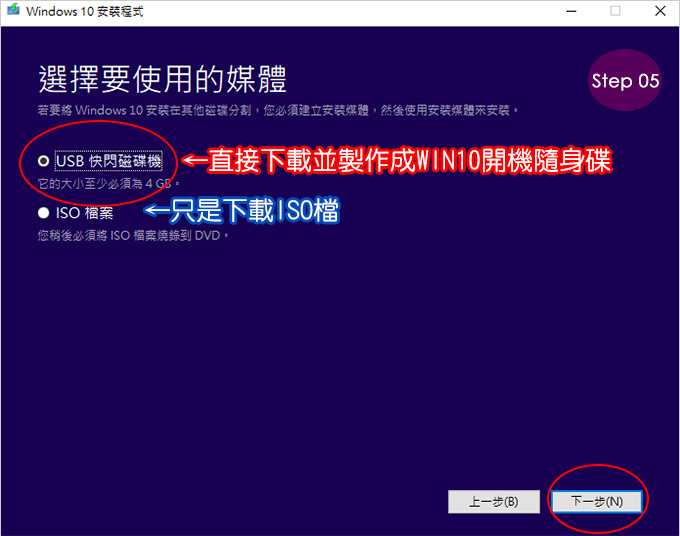Screen dimensions: 680x536
Task: Select the USB 快閃磁碟機 radio button
Action: coord(43,161)
